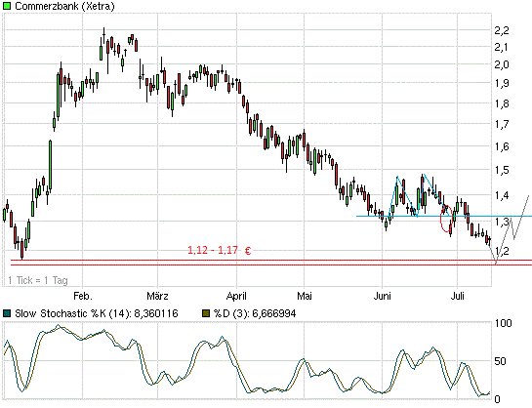Click the %D (3): 6,666994 label
532x408 pixels.
click(255, 313)
